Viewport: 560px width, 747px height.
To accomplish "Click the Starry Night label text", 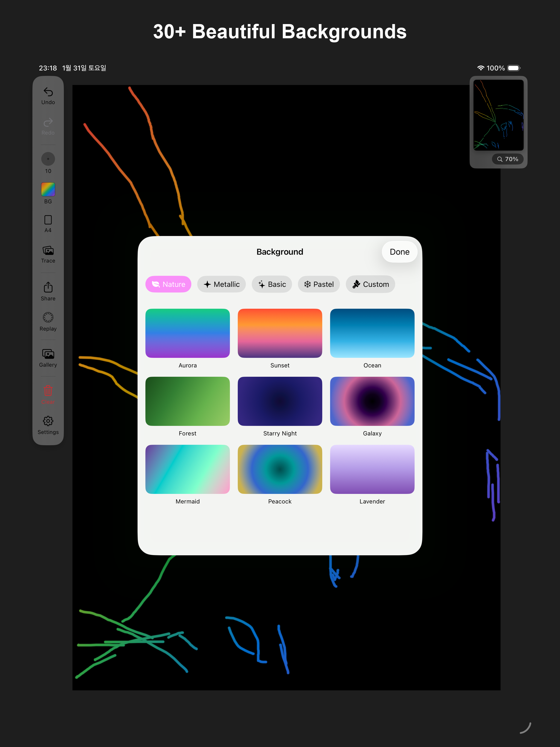I will 280,434.
